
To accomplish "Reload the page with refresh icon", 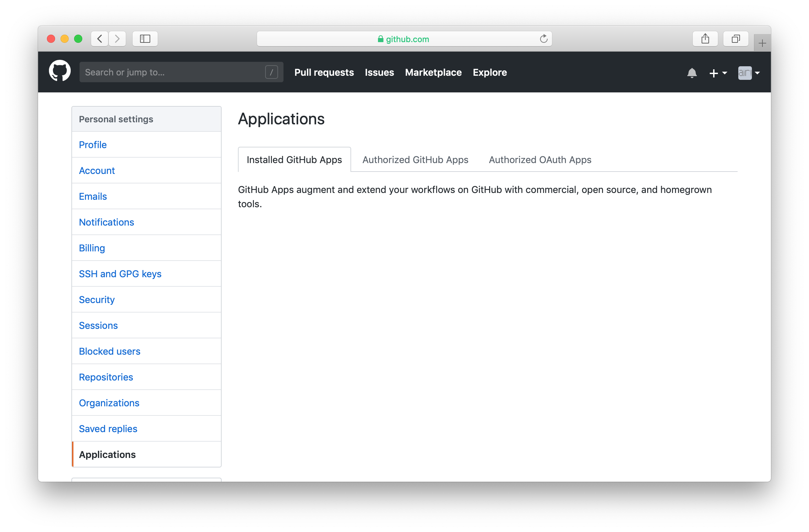I will click(x=544, y=39).
